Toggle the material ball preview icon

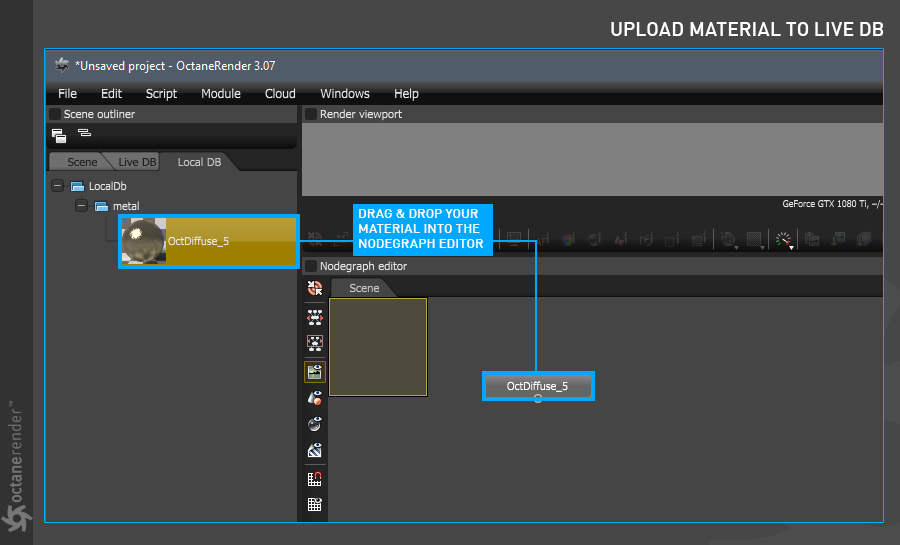[315, 424]
